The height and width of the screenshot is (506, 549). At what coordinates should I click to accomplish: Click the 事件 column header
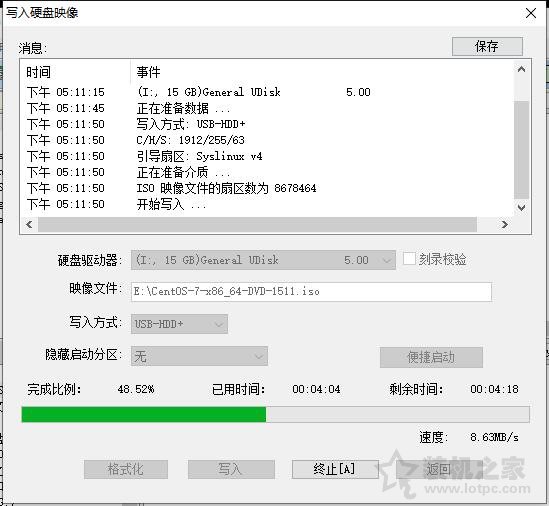[x=148, y=72]
